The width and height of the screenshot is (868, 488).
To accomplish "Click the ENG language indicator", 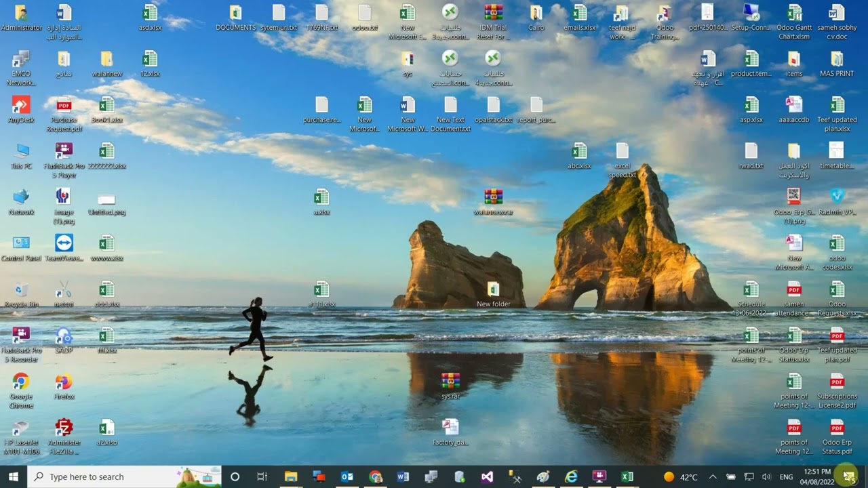I will point(787,476).
